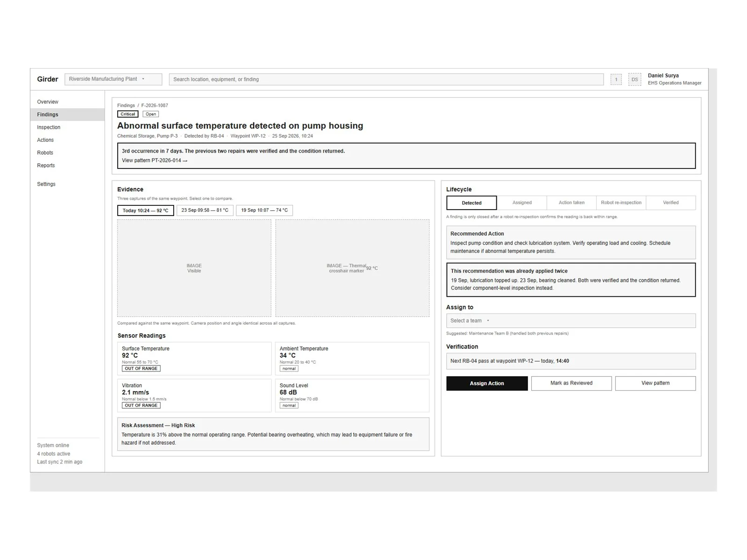Select the Verified lifecycle step
Screen dimensions: 747x560
pyautogui.click(x=670, y=203)
